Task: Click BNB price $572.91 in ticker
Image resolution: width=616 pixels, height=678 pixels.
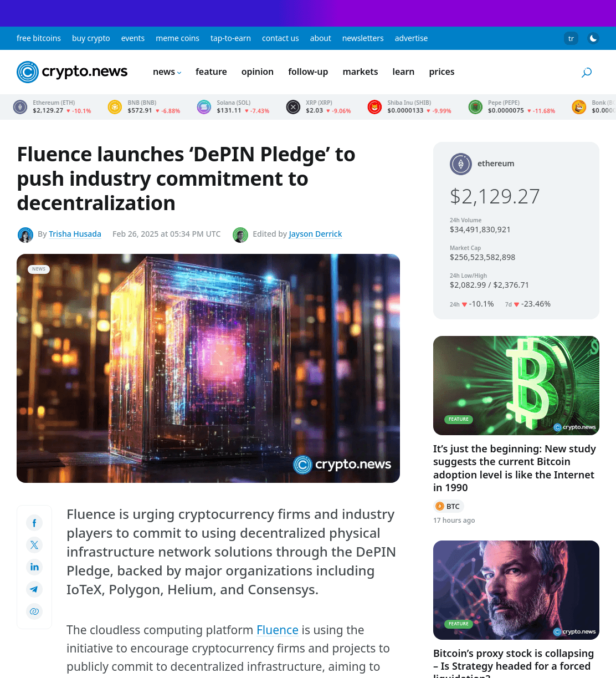Action: coord(140,111)
